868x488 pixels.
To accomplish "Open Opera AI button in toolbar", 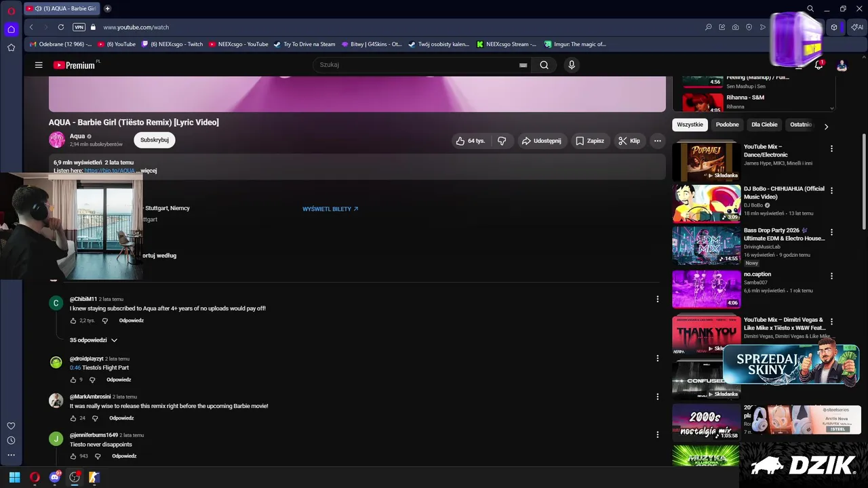I will (x=858, y=27).
